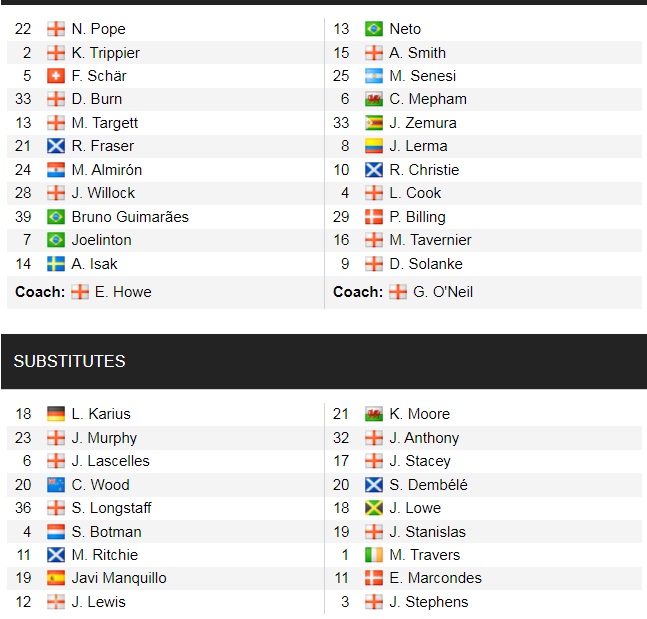Click the Jamaica flag next to J. Lowe

(x=374, y=508)
